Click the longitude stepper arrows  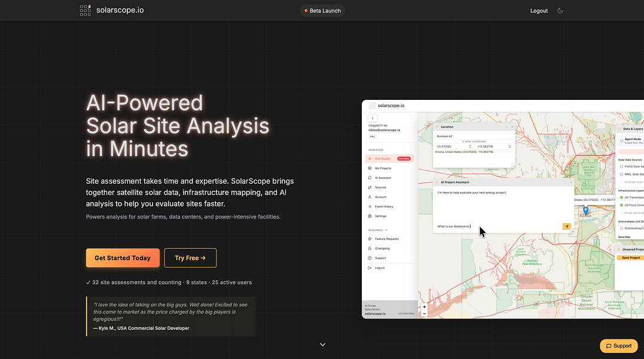pyautogui.click(x=509, y=147)
